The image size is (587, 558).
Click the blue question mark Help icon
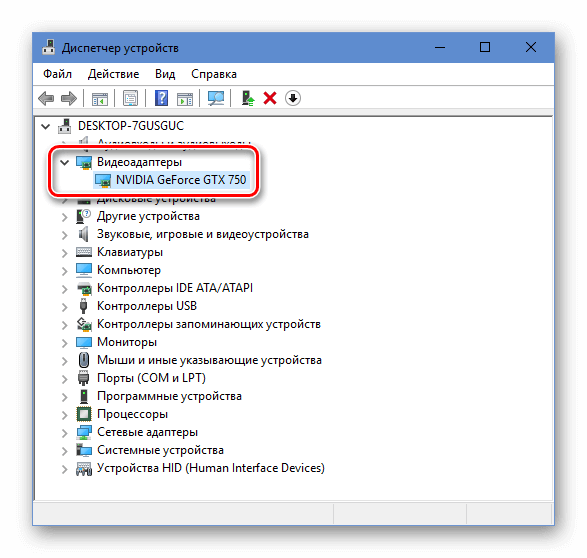[x=161, y=98]
